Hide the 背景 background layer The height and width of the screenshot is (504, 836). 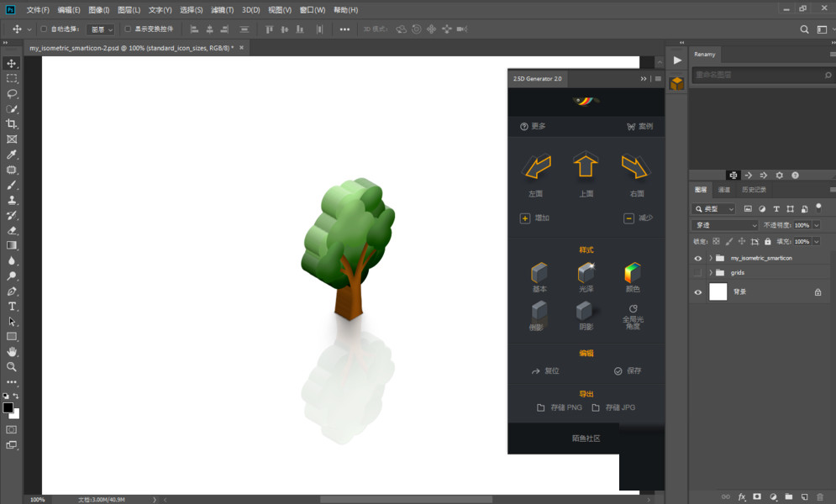[698, 292]
